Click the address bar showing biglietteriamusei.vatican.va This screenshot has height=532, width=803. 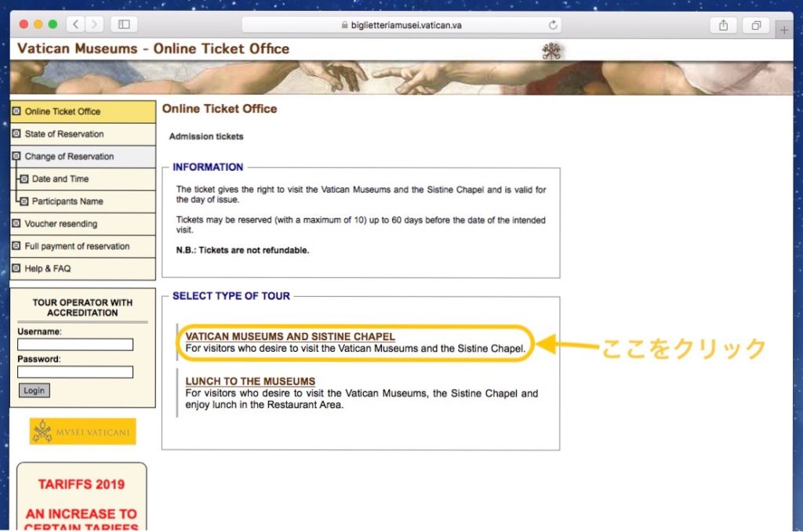point(401,24)
